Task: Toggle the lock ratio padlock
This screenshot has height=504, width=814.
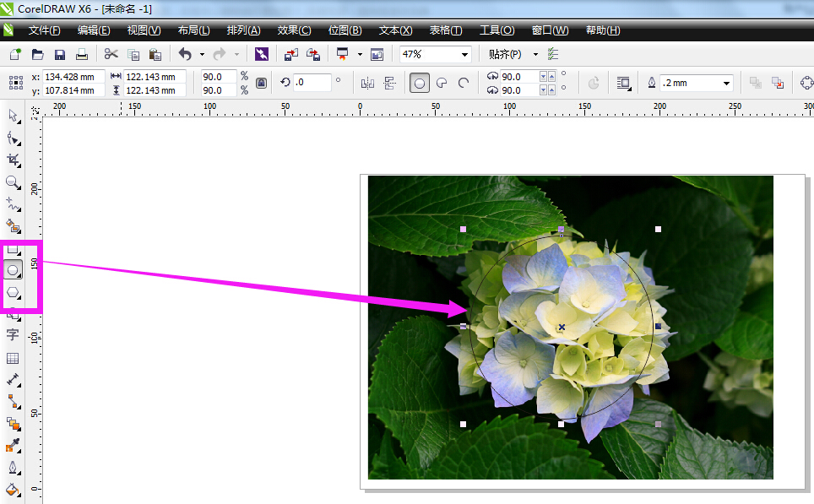Action: [261, 83]
